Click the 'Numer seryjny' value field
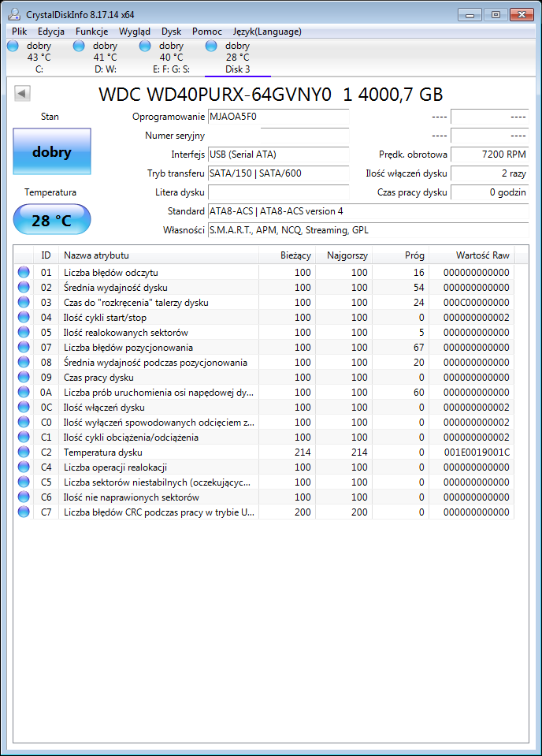This screenshot has height=756, width=542. [278, 136]
